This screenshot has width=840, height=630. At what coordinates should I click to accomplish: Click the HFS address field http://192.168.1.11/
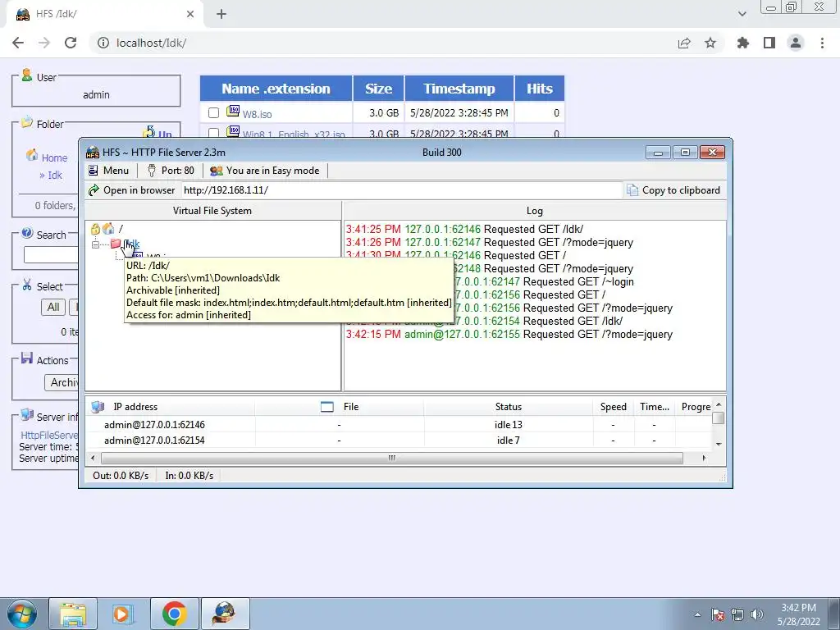coord(402,190)
